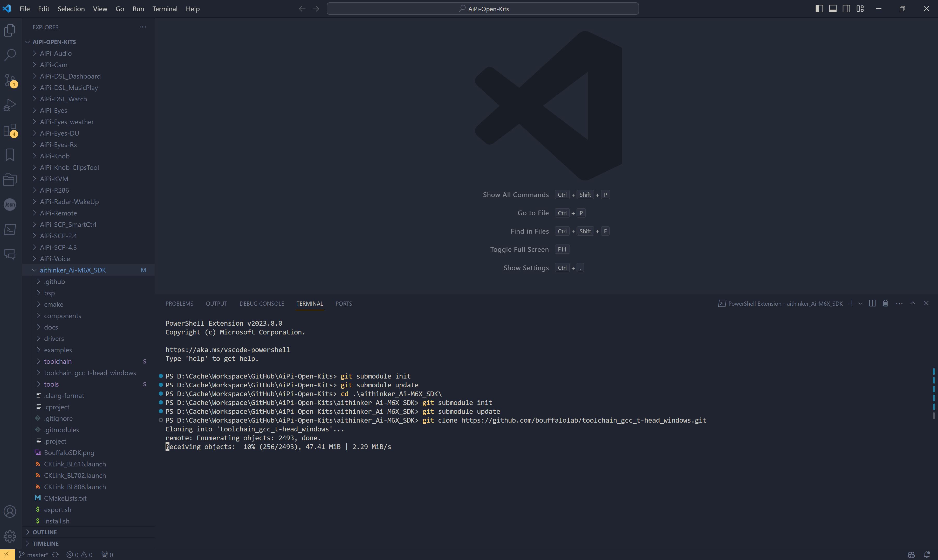This screenshot has height=560, width=938.
Task: Toggle the secondary side bar layout icon
Action: coord(846,9)
